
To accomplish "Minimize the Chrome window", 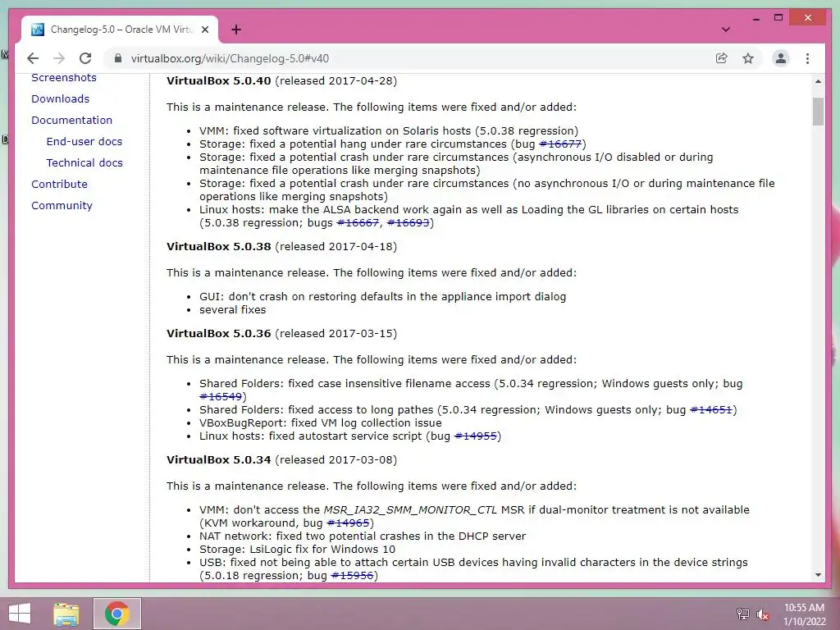I will 756,19.
